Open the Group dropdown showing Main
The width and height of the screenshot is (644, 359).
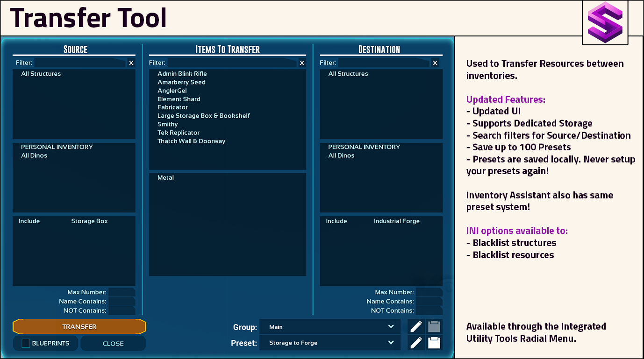[329, 327]
